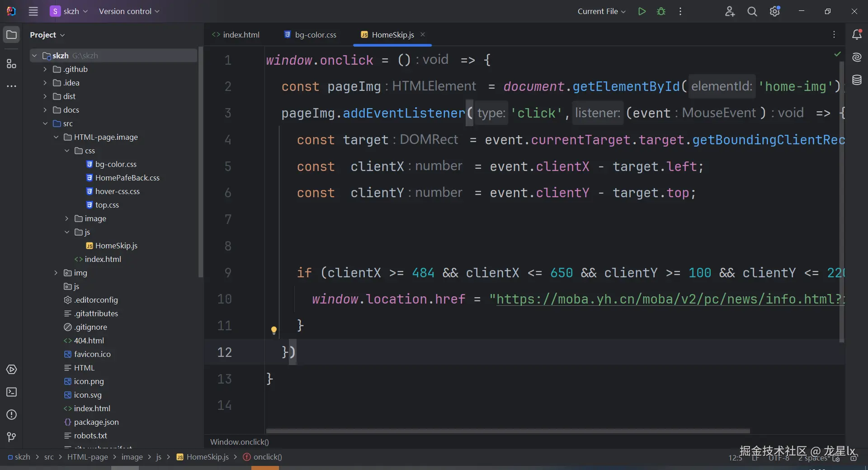
Task: Open the Git tool window icon
Action: (11, 437)
